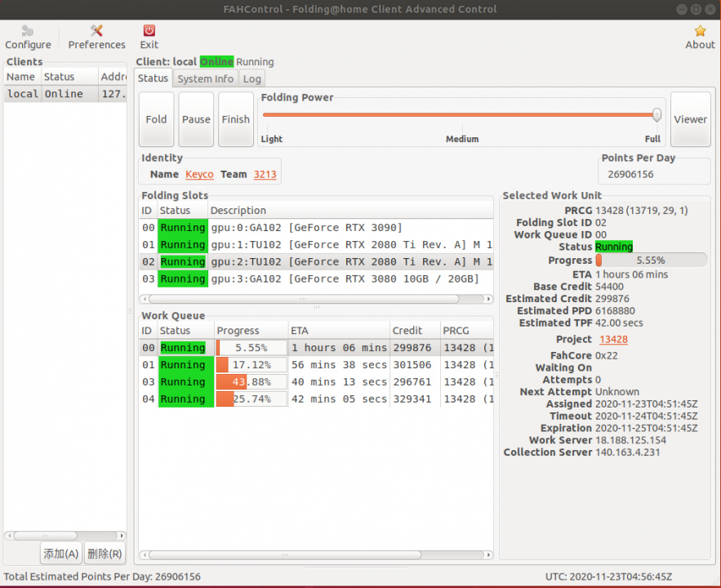Sort Work Queue by Progress header

[x=251, y=331]
